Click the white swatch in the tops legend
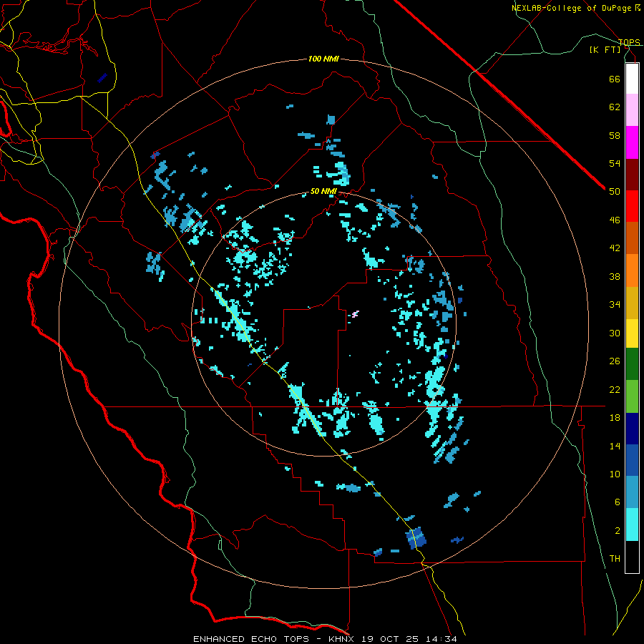Image resolution: width=644 pixels, height=644 pixels. tap(632, 79)
